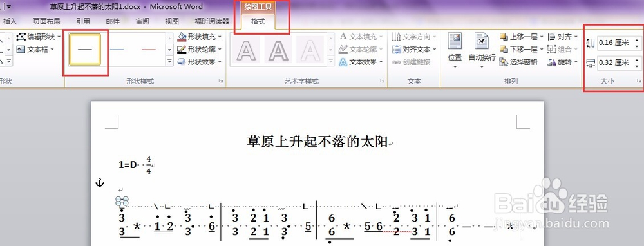Open the 格式 ribbon tab

coord(258,21)
